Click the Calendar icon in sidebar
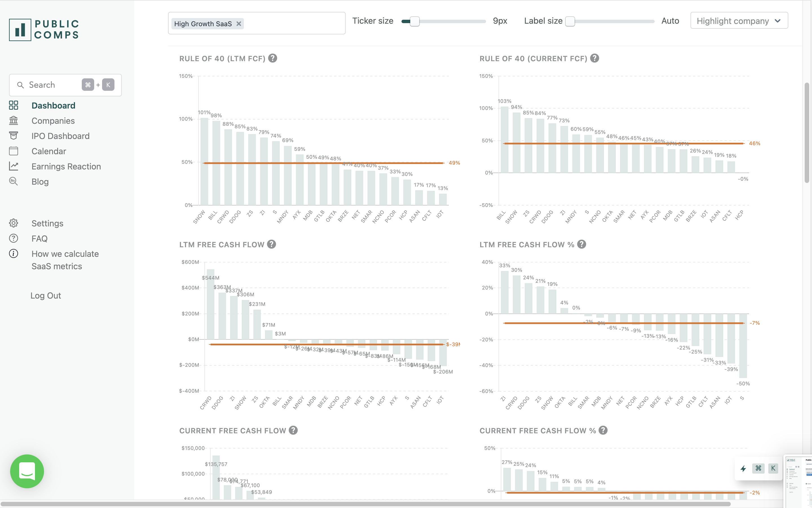 pos(14,151)
